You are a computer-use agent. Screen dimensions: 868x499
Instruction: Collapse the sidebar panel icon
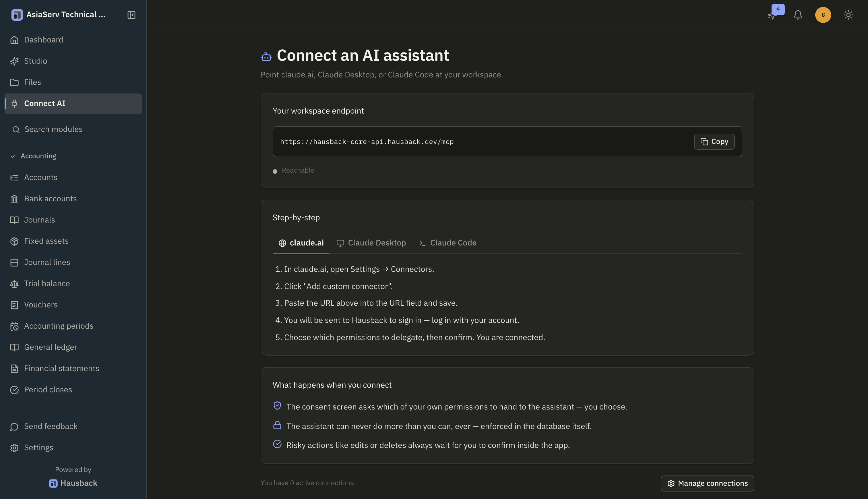coord(131,15)
